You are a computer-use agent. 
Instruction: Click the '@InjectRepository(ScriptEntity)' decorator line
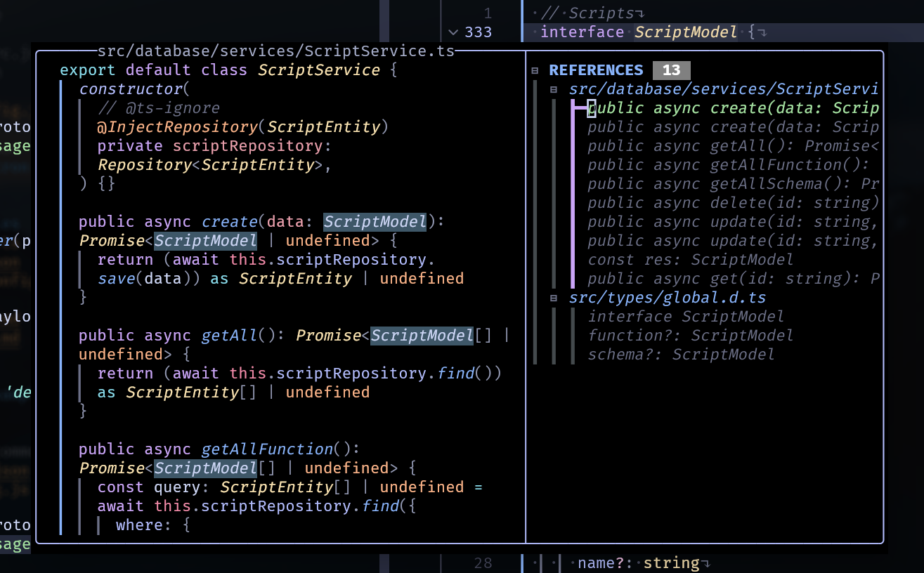coord(243,127)
